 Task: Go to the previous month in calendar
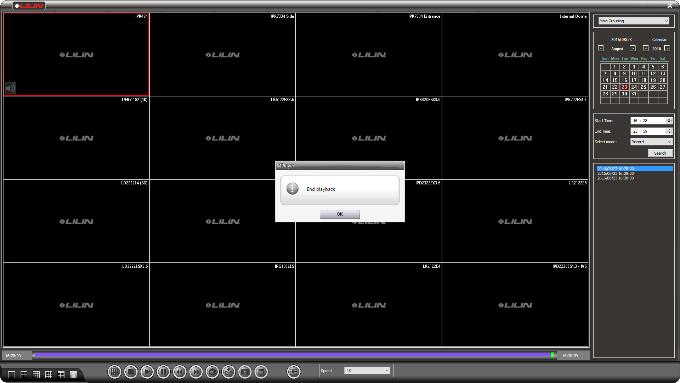(x=601, y=48)
